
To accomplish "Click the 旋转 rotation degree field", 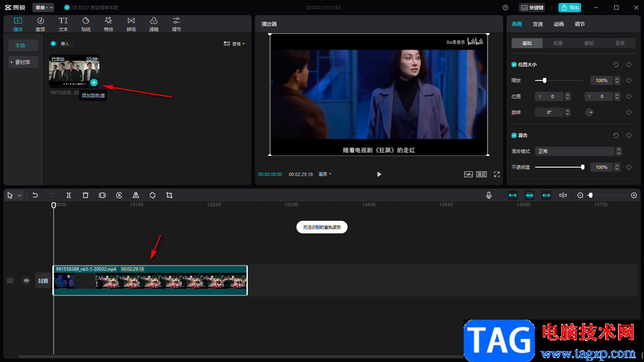I will 549,112.
